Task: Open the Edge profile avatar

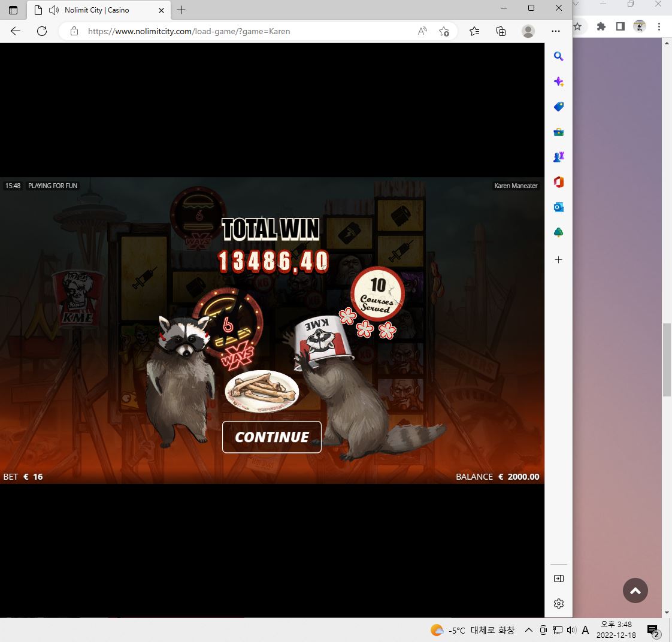Action: point(528,31)
